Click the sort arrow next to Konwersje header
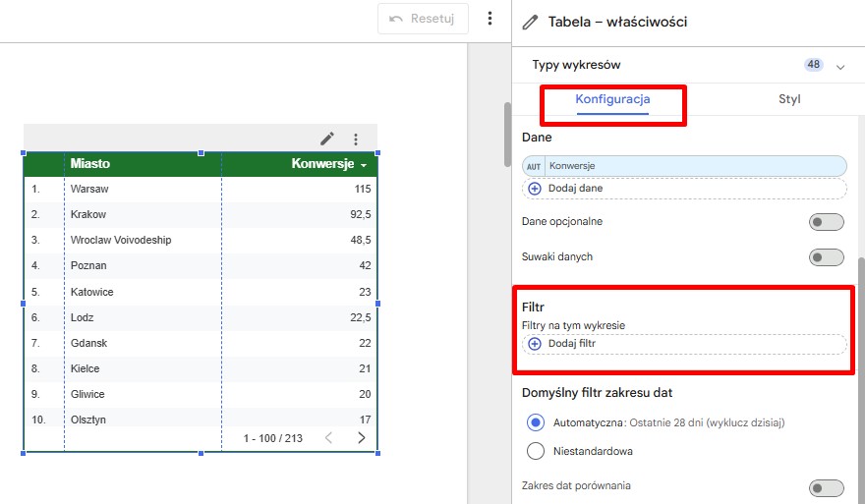Viewport: 865px width, 504px height. [364, 165]
